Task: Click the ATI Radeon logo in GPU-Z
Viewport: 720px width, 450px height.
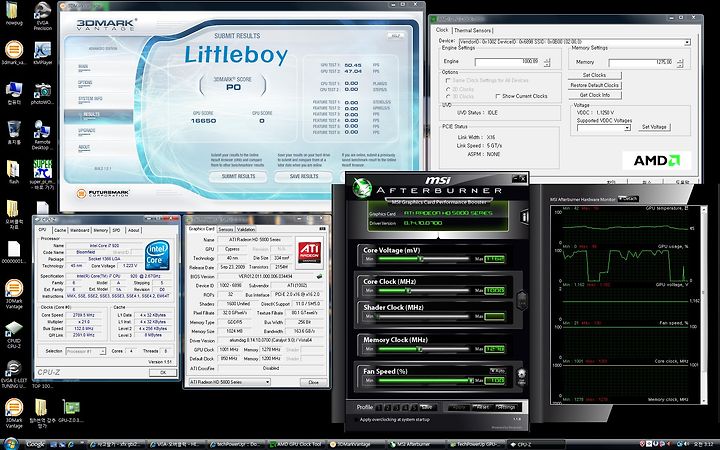Action: (x=310, y=252)
